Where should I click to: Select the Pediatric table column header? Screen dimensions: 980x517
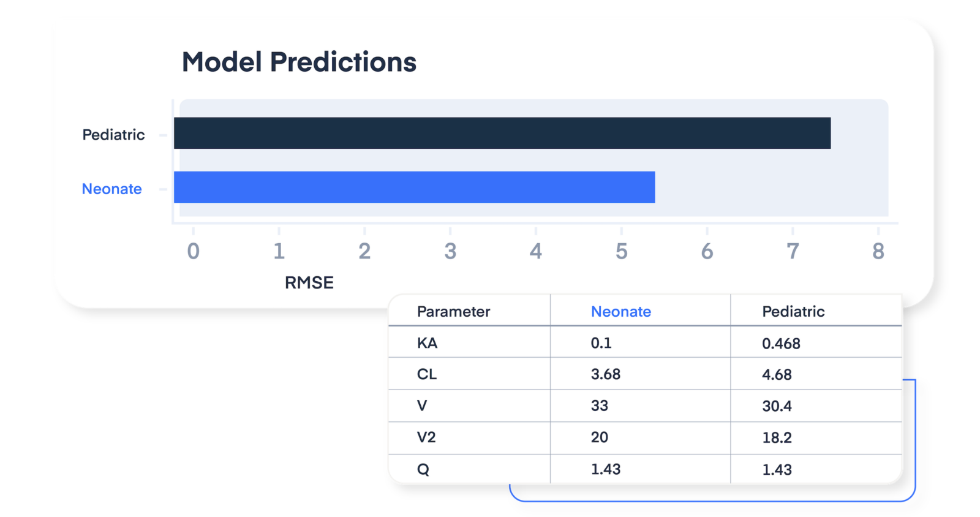click(793, 311)
